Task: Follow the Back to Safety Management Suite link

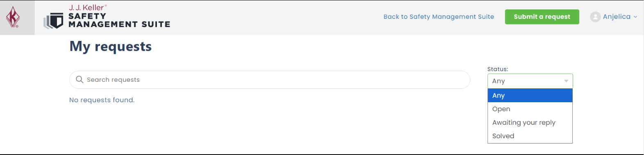Action: click(x=439, y=17)
